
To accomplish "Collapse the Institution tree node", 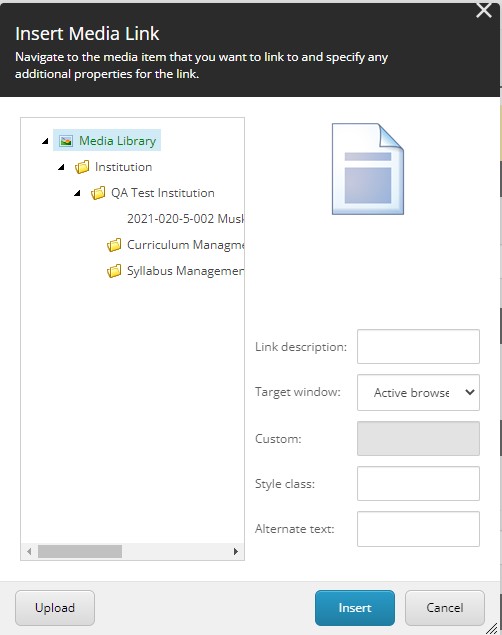I will point(61,167).
